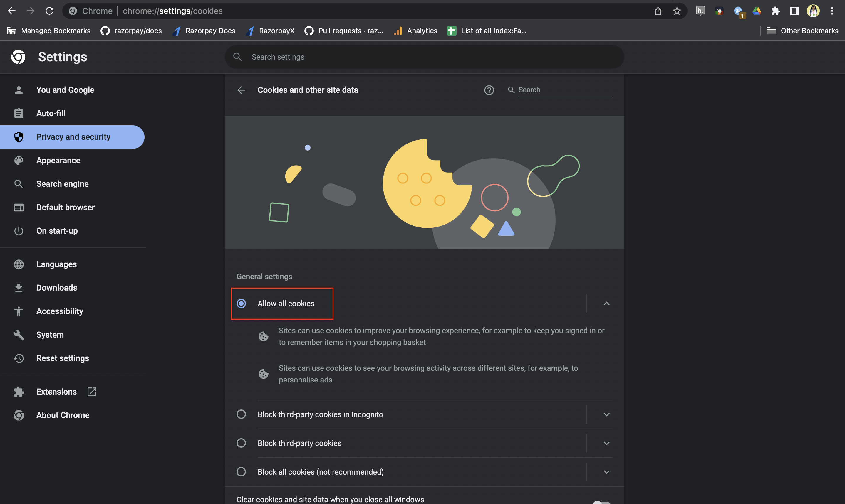Image resolution: width=845 pixels, height=504 pixels.
Task: Click the Google Drive extension icon
Action: click(757, 11)
